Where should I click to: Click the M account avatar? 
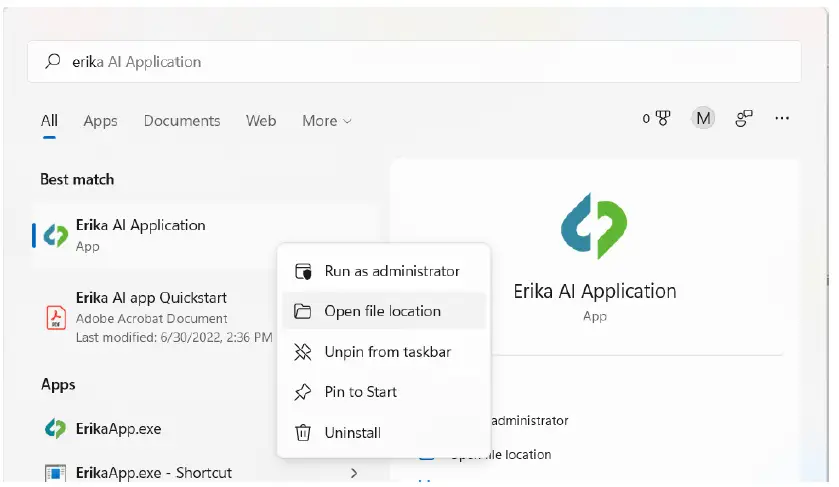703,118
